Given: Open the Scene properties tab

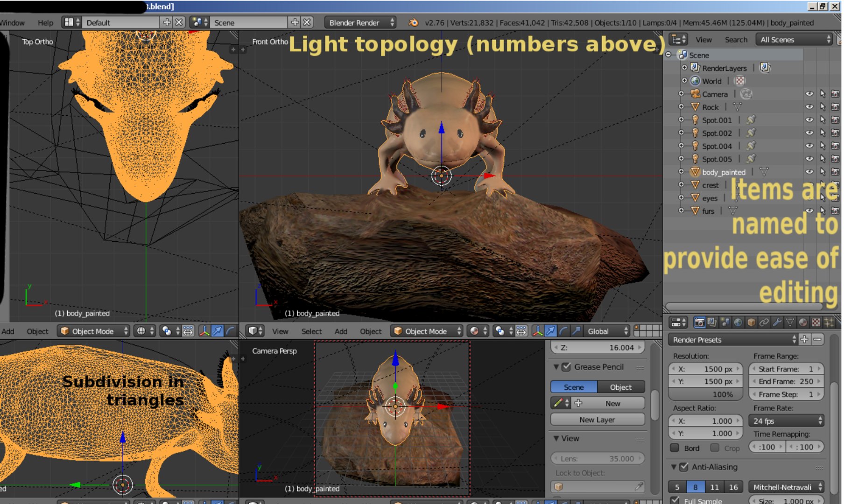Looking at the screenshot, I should tap(725, 322).
